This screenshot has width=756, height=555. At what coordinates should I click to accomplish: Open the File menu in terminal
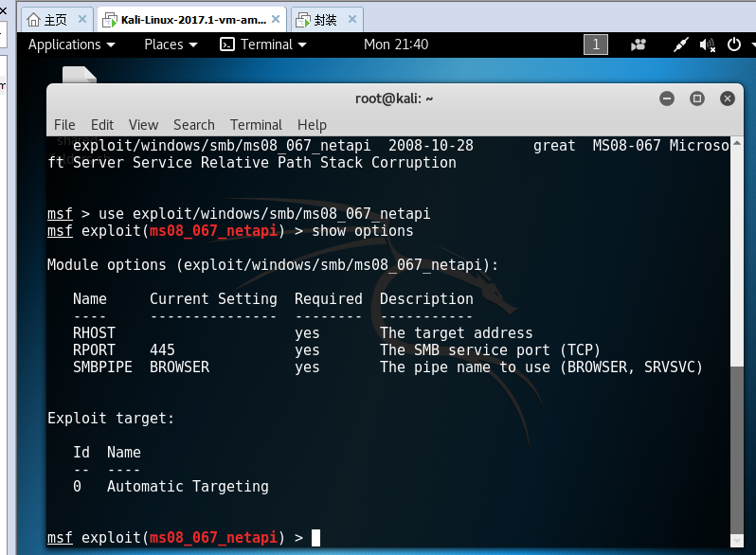[x=64, y=125]
